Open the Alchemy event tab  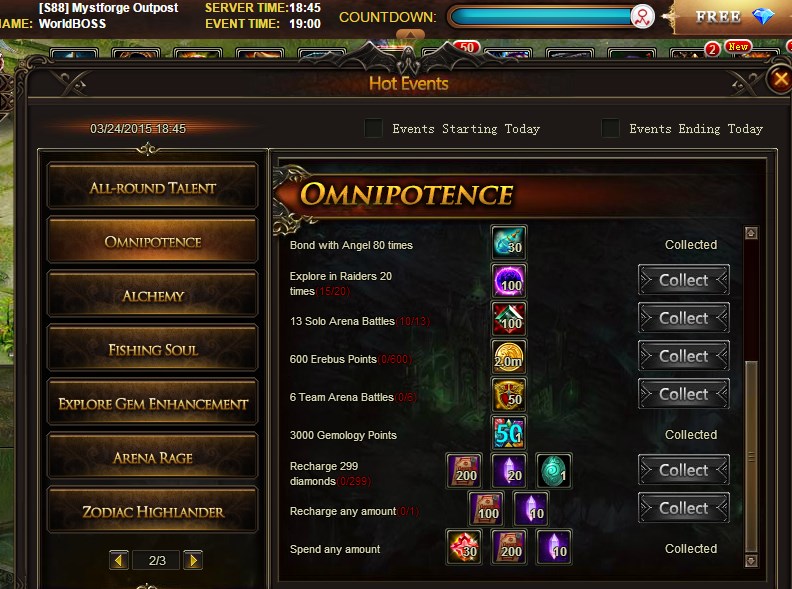point(153,296)
